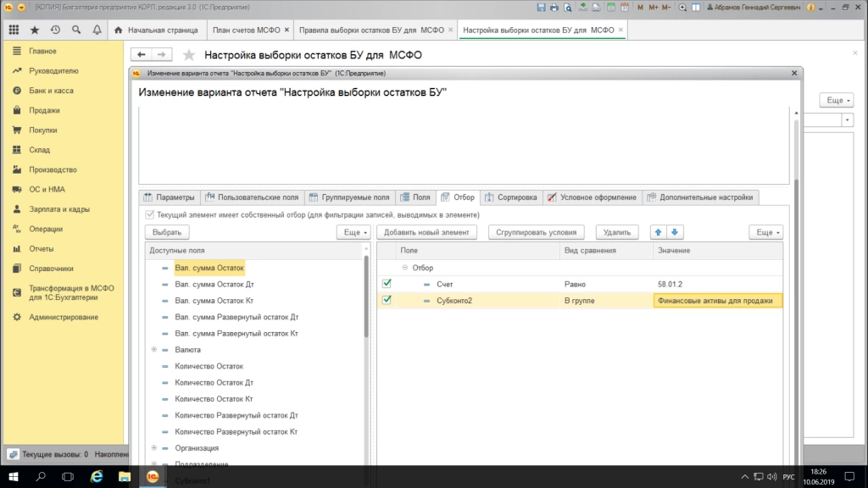Available fields list scrollbar thumb

pyautogui.click(x=366, y=297)
